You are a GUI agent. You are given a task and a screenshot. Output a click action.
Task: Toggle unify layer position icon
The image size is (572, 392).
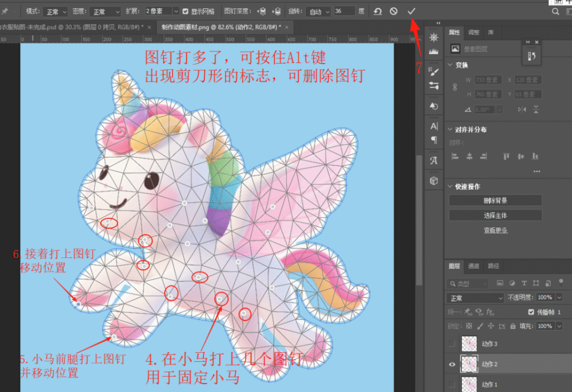pyautogui.click(x=468, y=312)
